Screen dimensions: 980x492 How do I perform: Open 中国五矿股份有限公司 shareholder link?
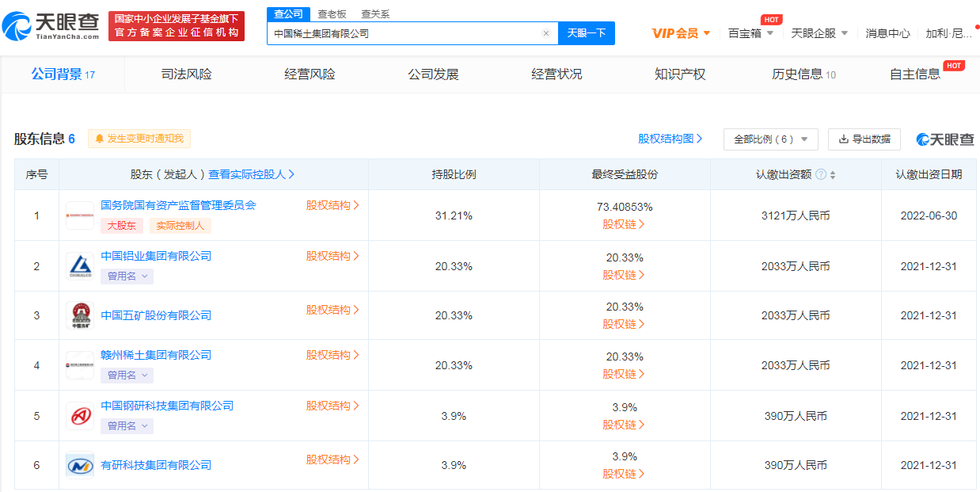(156, 315)
